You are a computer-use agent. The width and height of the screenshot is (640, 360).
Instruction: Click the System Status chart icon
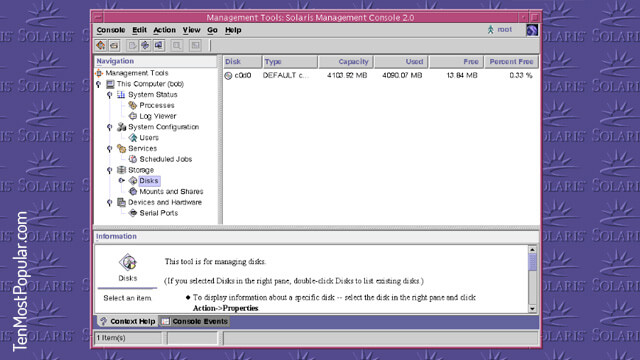(x=121, y=95)
